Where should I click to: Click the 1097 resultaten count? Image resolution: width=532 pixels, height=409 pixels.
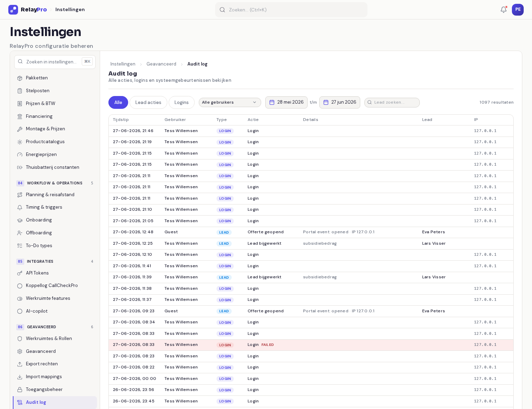pyautogui.click(x=496, y=103)
